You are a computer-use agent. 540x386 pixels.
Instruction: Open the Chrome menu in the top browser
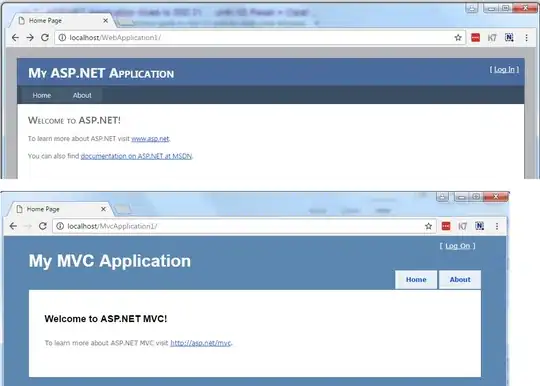point(526,38)
